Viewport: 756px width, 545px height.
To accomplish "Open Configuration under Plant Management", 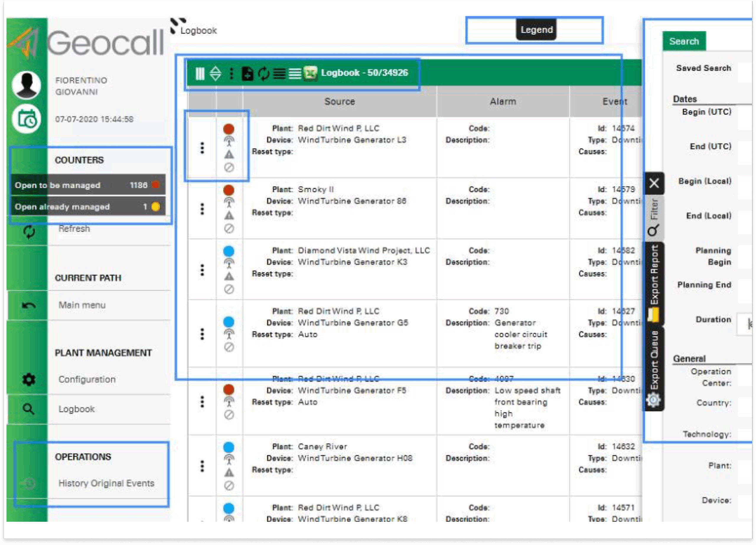I will click(87, 379).
